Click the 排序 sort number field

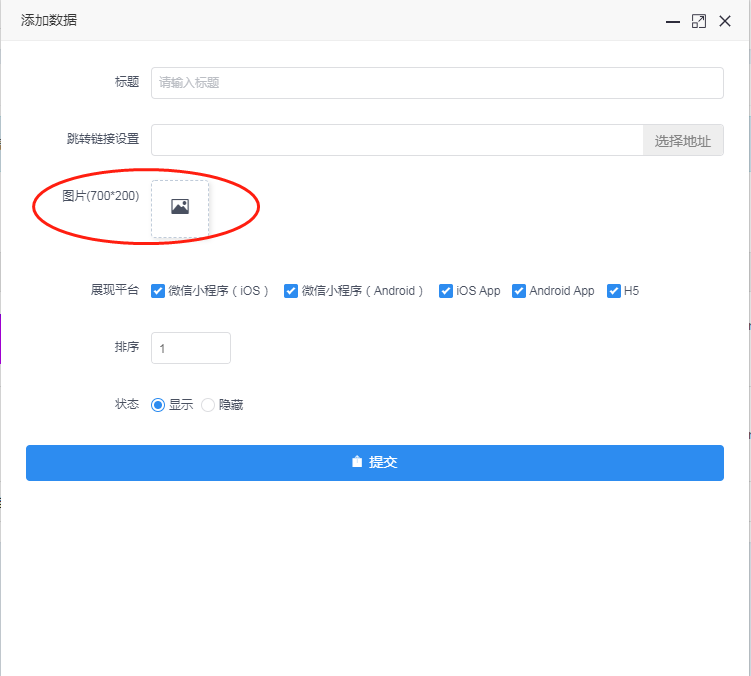[x=191, y=348]
